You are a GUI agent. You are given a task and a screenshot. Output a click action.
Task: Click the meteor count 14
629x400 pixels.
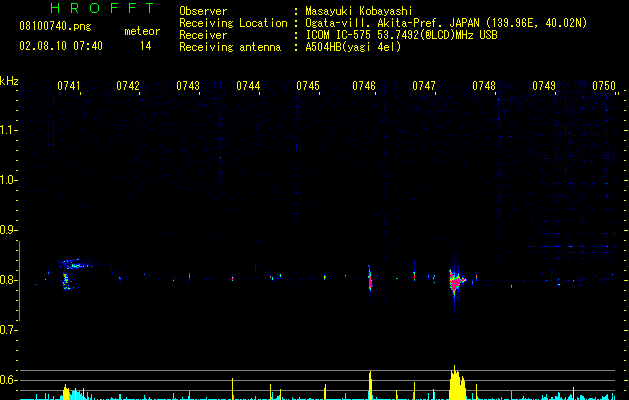click(x=145, y=46)
